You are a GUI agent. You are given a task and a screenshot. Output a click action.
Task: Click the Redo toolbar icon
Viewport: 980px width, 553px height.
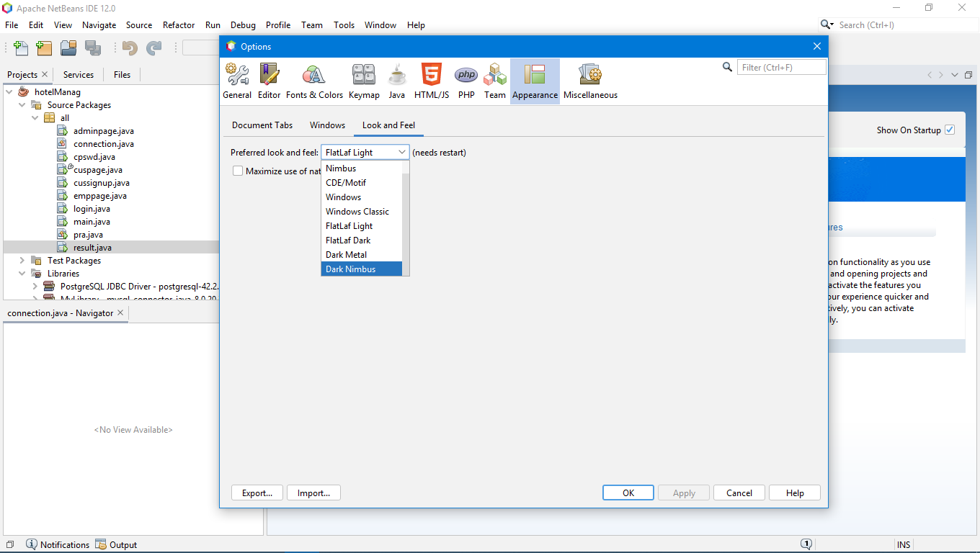pyautogui.click(x=154, y=48)
